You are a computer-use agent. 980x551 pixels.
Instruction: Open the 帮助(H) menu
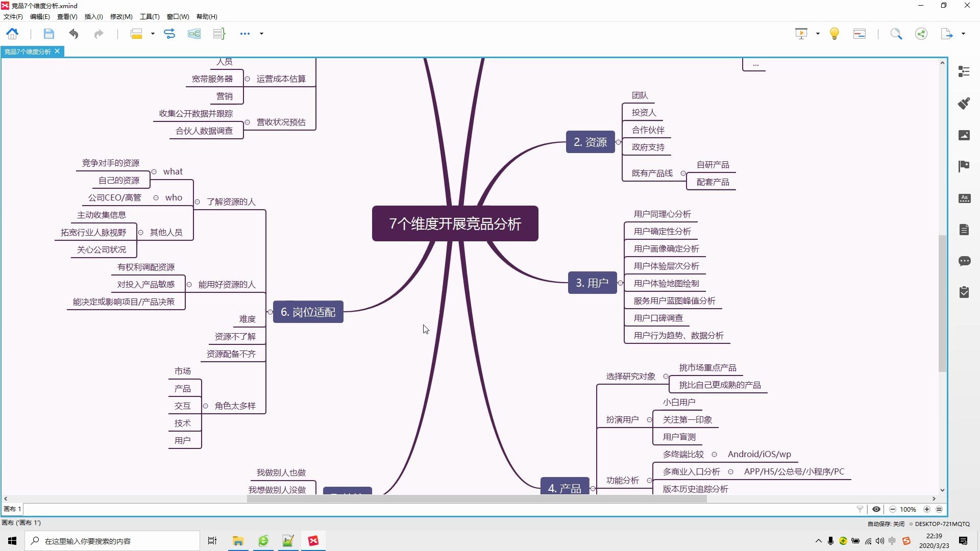coord(207,17)
